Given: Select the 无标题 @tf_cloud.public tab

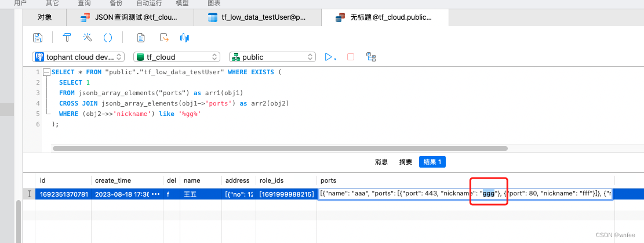Looking at the screenshot, I should click(x=385, y=17).
